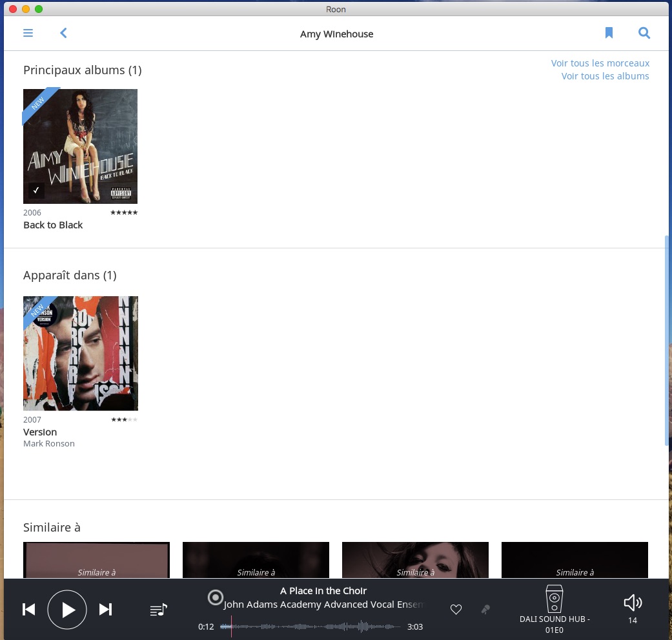The width and height of the screenshot is (672, 640).
Task: Click the total duration 3:03
Action: click(415, 626)
